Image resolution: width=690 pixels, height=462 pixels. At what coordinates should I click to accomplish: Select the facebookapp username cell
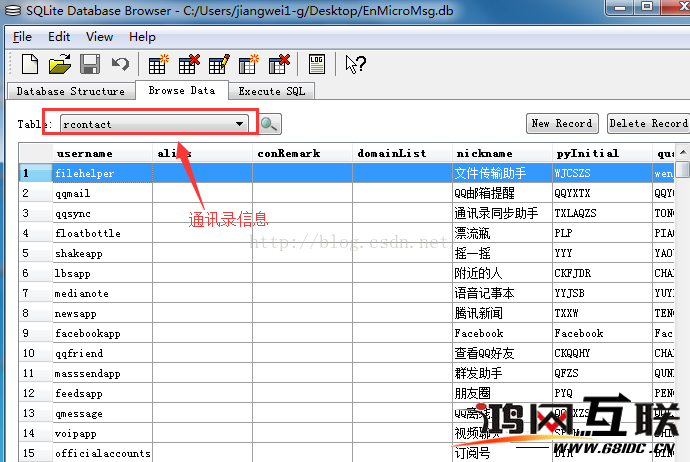pos(103,334)
